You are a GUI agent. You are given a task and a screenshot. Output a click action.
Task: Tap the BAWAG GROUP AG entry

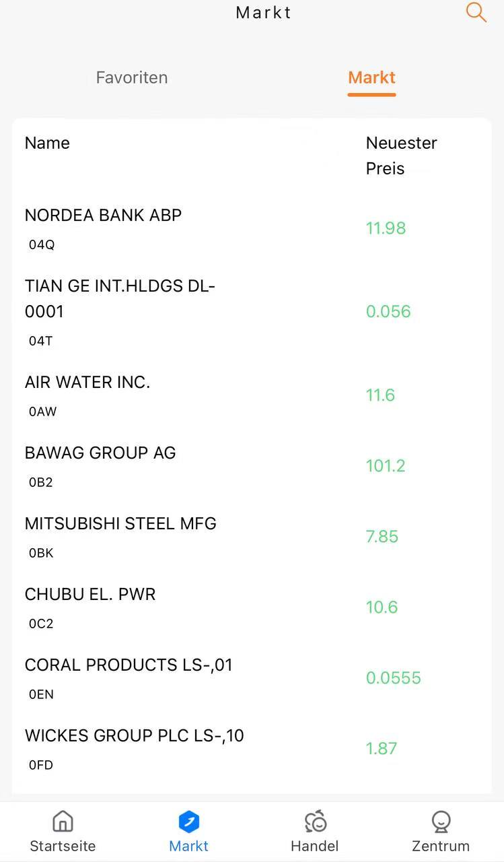click(100, 453)
